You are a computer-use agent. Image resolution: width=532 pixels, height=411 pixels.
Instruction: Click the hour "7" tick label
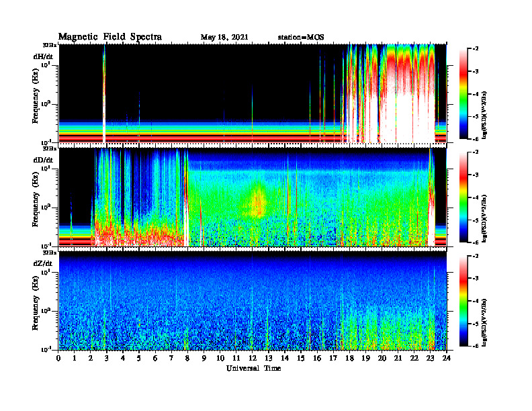(x=171, y=358)
